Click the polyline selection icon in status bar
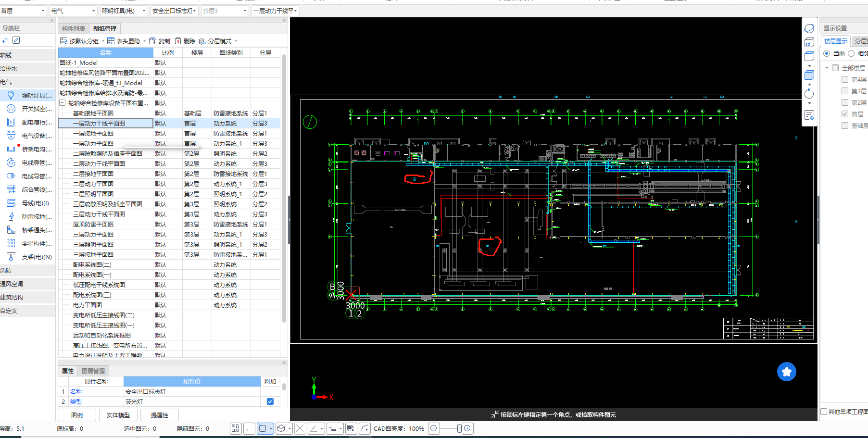 pyautogui.click(x=365, y=428)
